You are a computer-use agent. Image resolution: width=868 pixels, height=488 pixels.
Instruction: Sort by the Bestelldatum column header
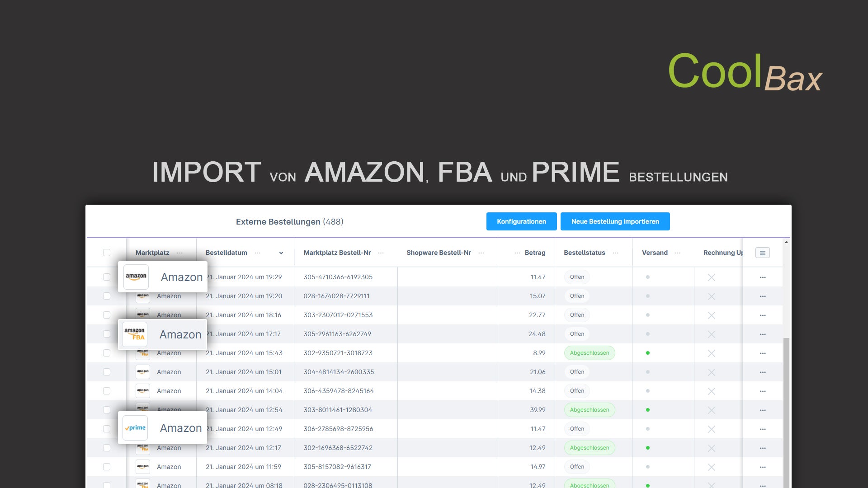226,253
